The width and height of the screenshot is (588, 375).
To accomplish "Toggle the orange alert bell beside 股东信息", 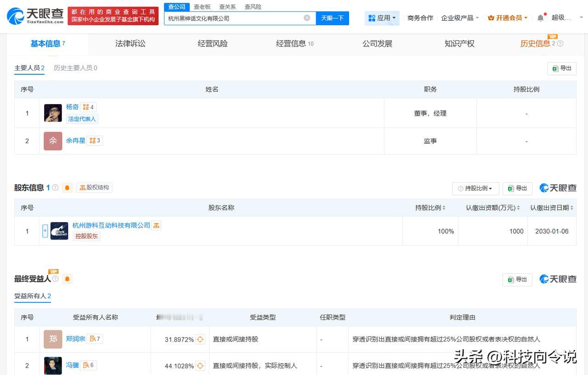I will [x=68, y=188].
